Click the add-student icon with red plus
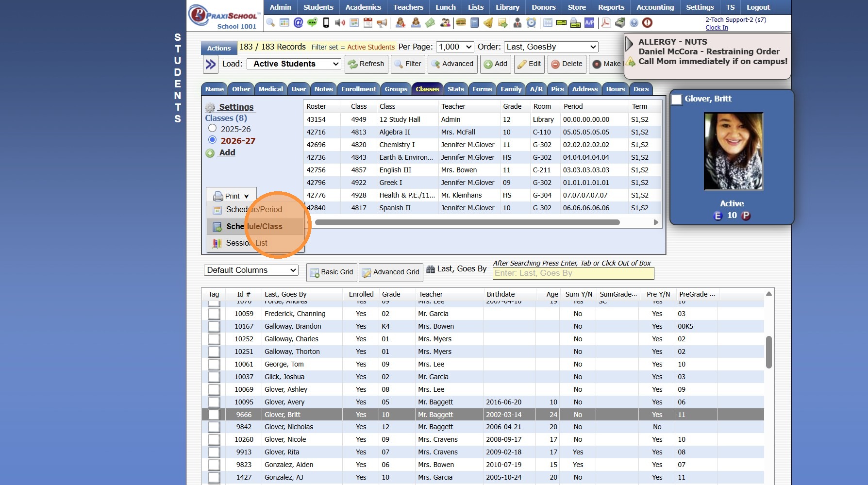This screenshot has width=868, height=485. point(401,23)
